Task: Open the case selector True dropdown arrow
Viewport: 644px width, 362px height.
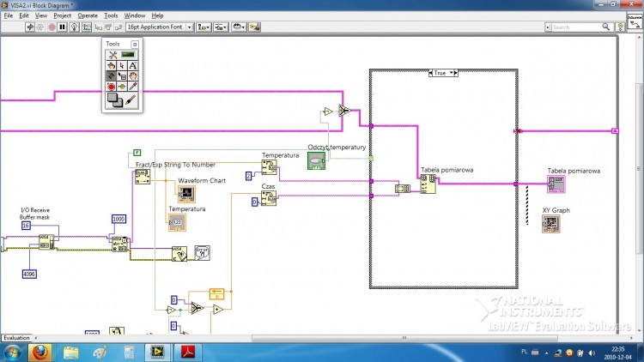Action: pos(451,73)
